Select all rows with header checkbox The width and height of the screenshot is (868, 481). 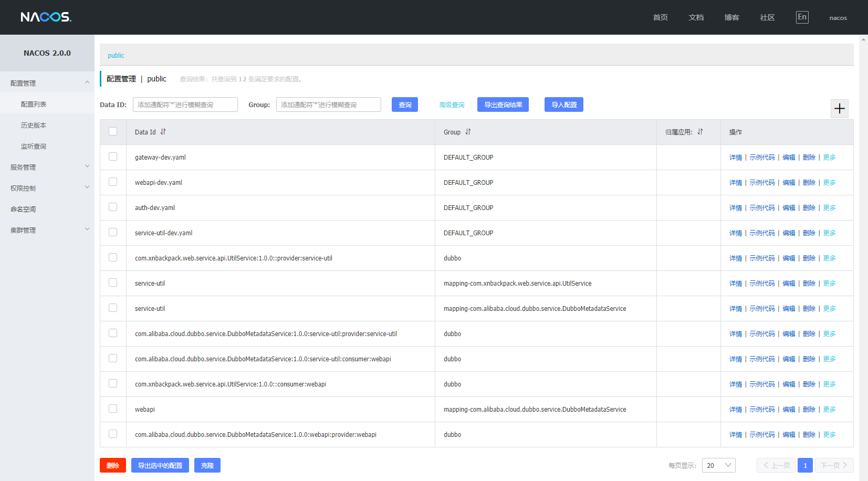[113, 131]
